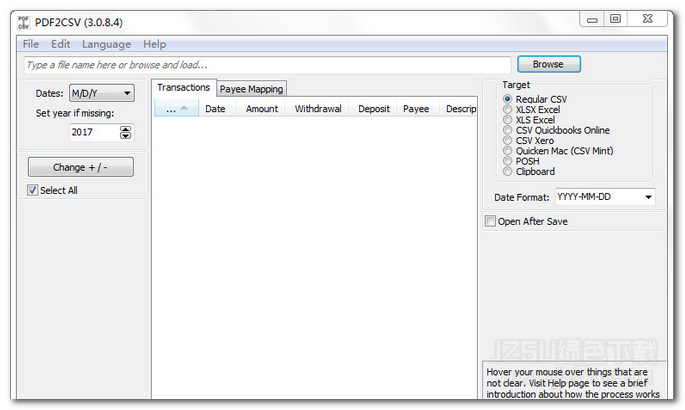This screenshot has width=685, height=410.
Task: Switch to the Payee Mapping tab
Action: [x=252, y=89]
